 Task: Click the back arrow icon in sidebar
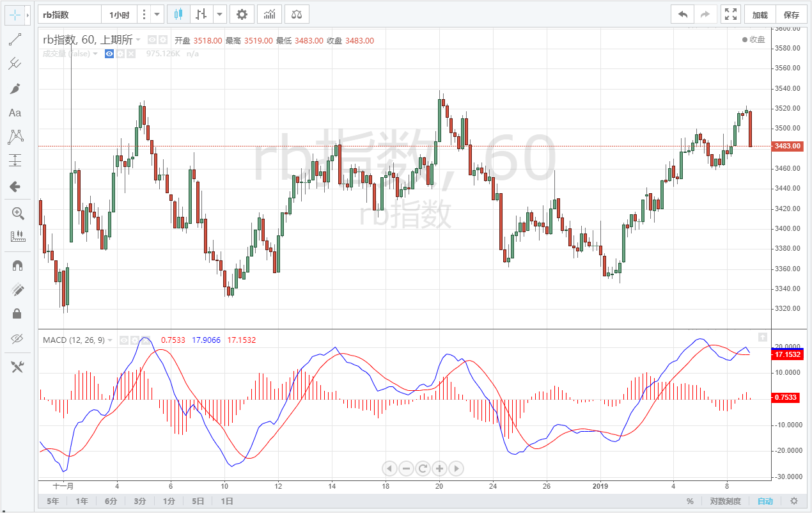pos(15,187)
